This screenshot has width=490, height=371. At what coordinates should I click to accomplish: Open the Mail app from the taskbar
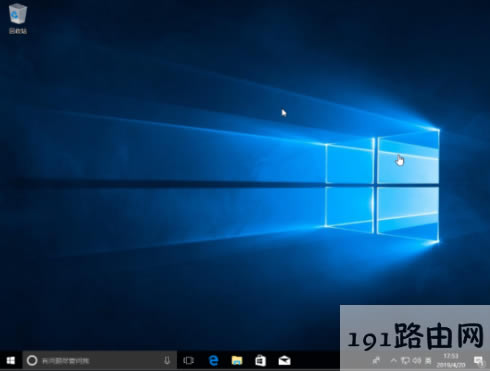tap(284, 360)
